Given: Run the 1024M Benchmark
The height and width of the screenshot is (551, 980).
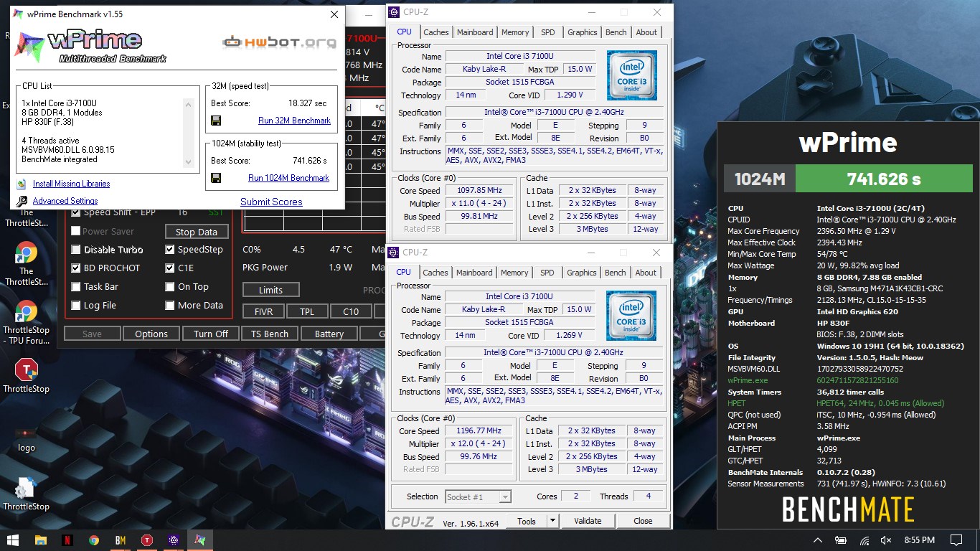Looking at the screenshot, I should point(289,178).
